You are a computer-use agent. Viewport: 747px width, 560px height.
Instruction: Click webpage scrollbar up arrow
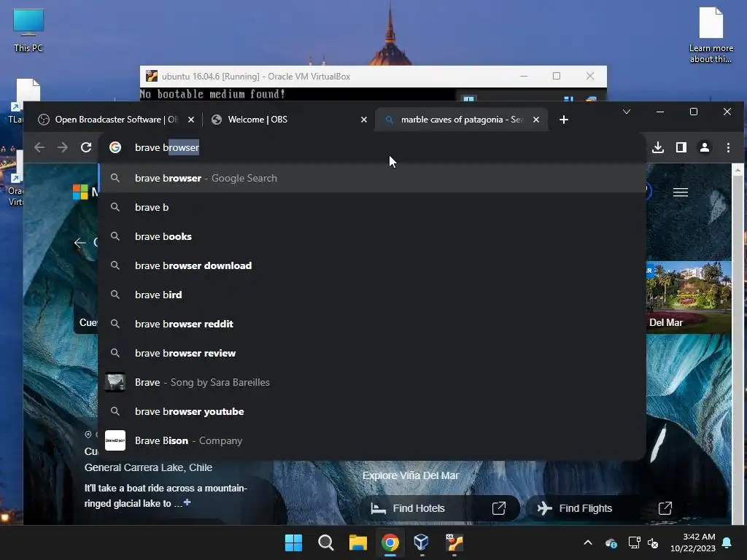coord(738,170)
